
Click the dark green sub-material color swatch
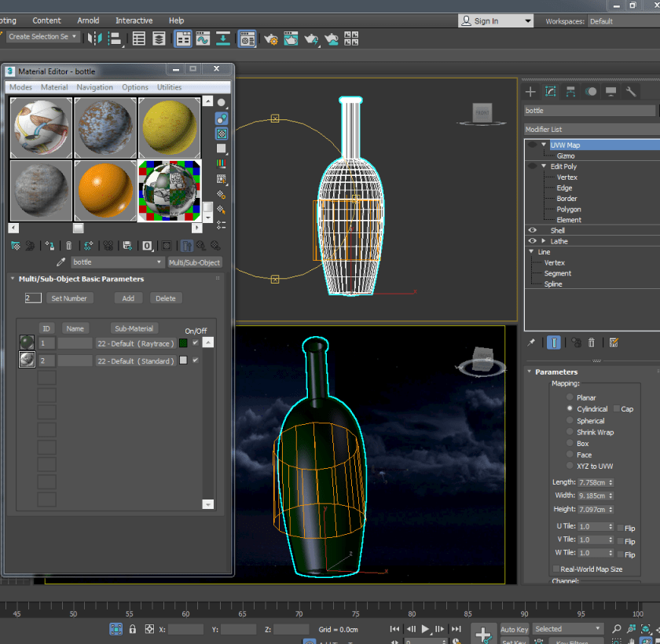pyautogui.click(x=183, y=343)
